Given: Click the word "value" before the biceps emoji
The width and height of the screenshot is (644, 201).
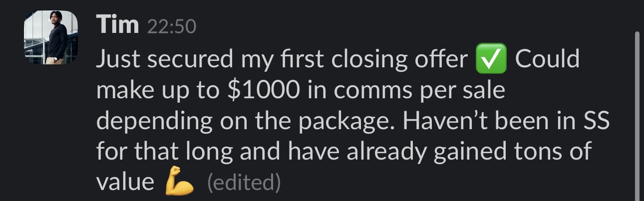Looking at the screenshot, I should [x=125, y=183].
